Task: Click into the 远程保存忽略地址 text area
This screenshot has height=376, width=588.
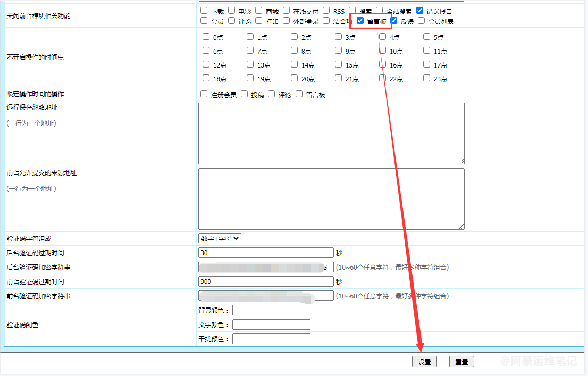Action: pos(332,133)
